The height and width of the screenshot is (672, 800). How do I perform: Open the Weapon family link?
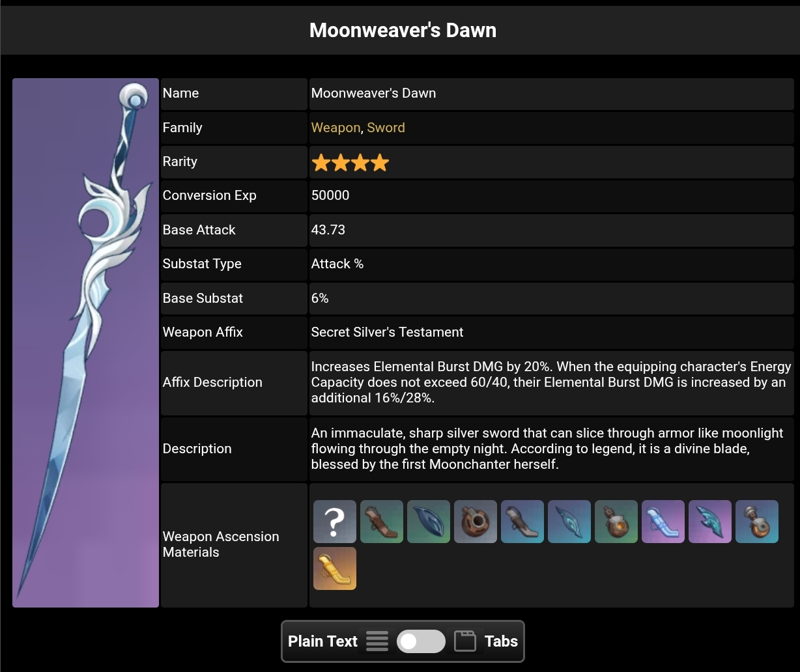pos(336,128)
